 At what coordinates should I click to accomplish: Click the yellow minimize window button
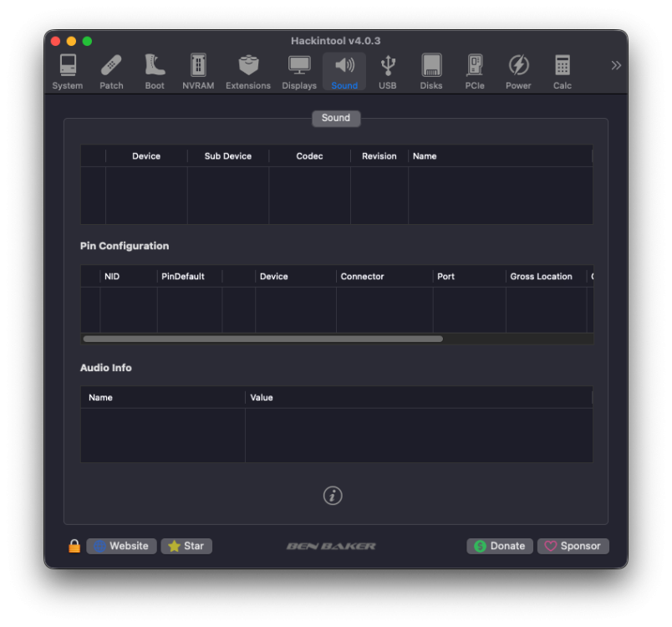[71, 41]
